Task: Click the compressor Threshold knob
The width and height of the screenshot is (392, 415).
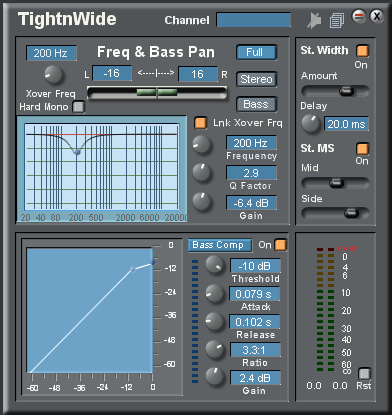Action: coord(214,265)
